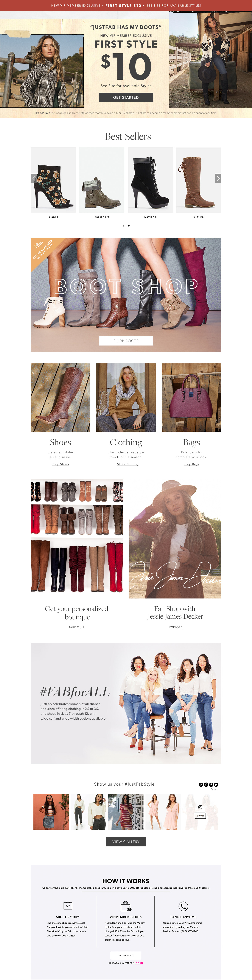Image resolution: width=252 pixels, height=980 pixels.
Task: Click the SHOP BOOTS button
Action: (126, 341)
